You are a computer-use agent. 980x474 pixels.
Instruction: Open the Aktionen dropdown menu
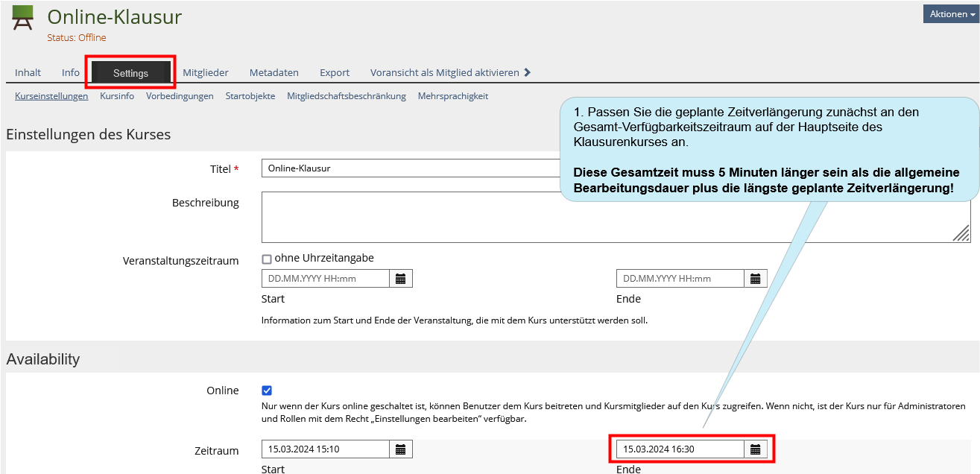click(952, 14)
